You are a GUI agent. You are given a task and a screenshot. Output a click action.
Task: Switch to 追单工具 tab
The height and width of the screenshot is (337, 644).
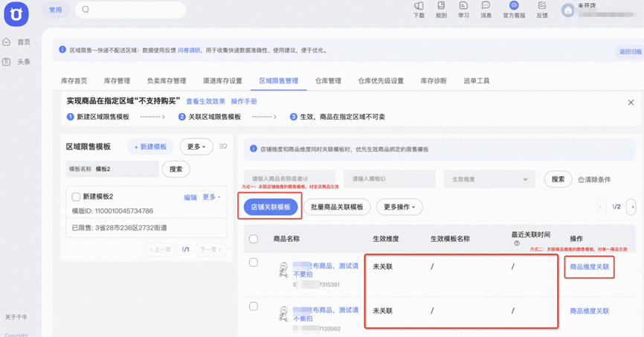477,81
